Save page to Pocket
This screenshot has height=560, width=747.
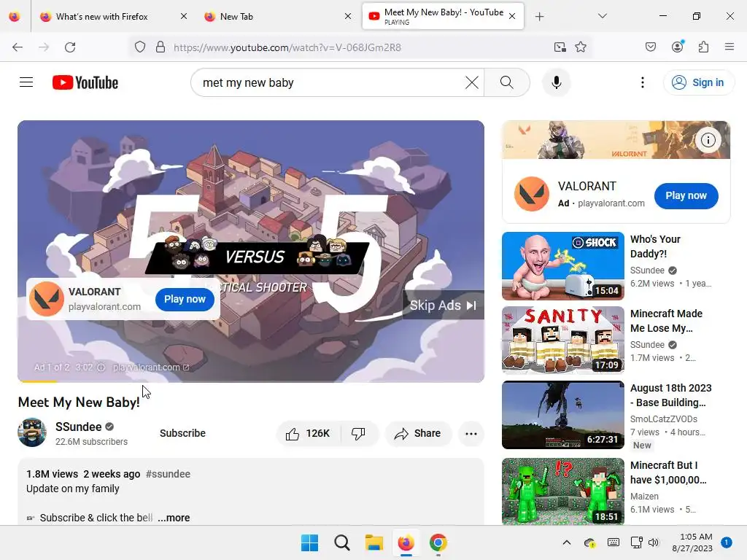(x=650, y=47)
